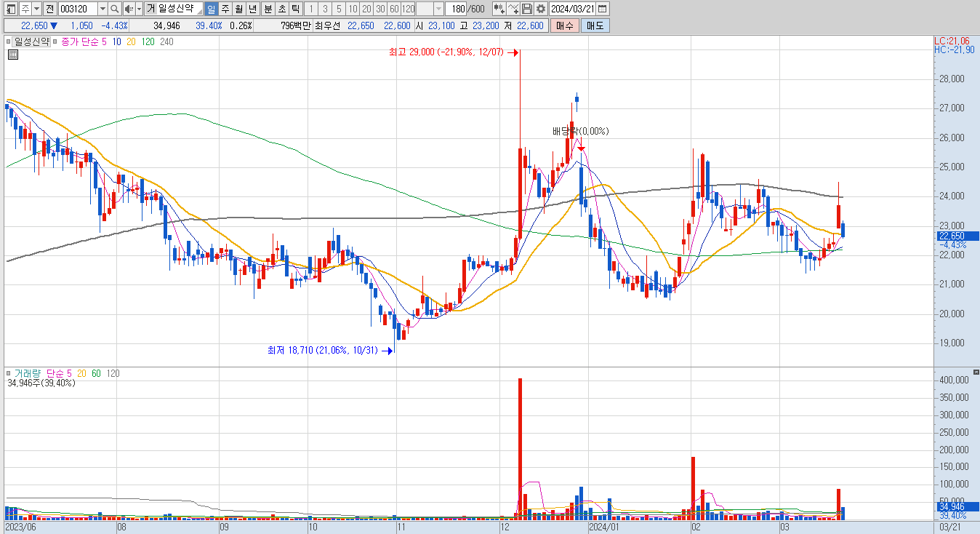Click the moving average 240 legend value
This screenshot has height=534, width=980.
click(166, 42)
